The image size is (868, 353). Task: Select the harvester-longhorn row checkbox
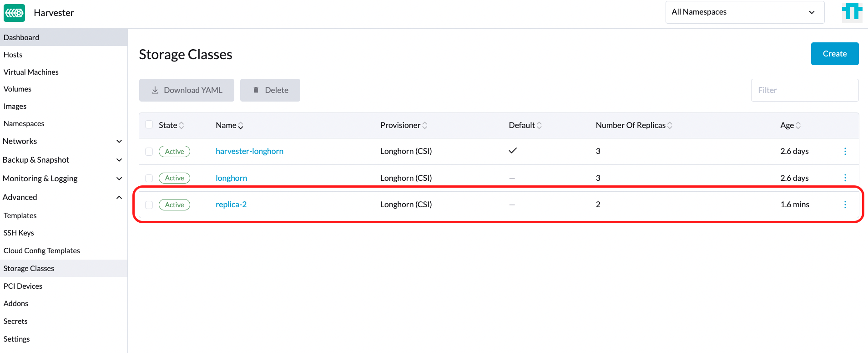pyautogui.click(x=149, y=152)
